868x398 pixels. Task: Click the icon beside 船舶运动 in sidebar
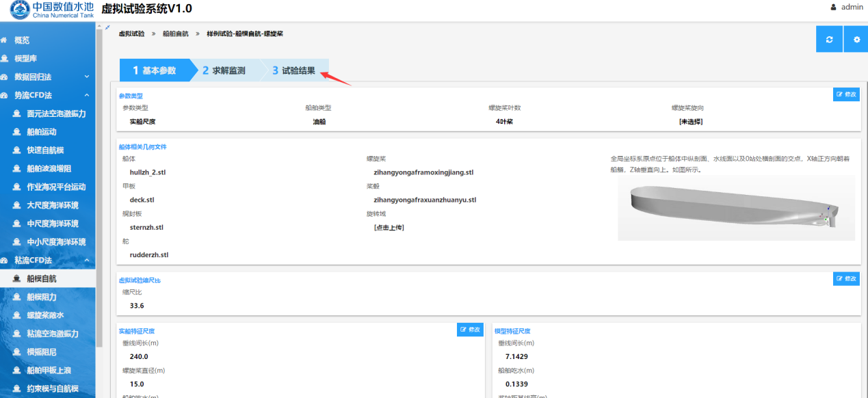(17, 132)
